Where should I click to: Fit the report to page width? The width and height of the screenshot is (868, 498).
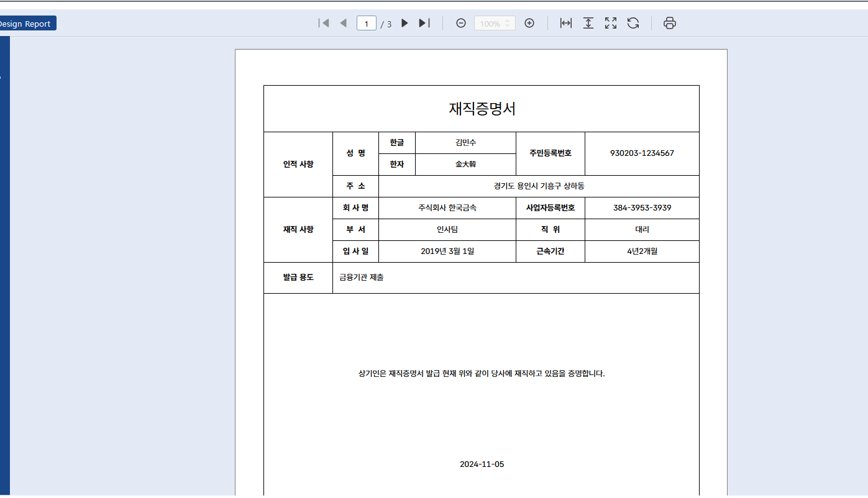[565, 23]
